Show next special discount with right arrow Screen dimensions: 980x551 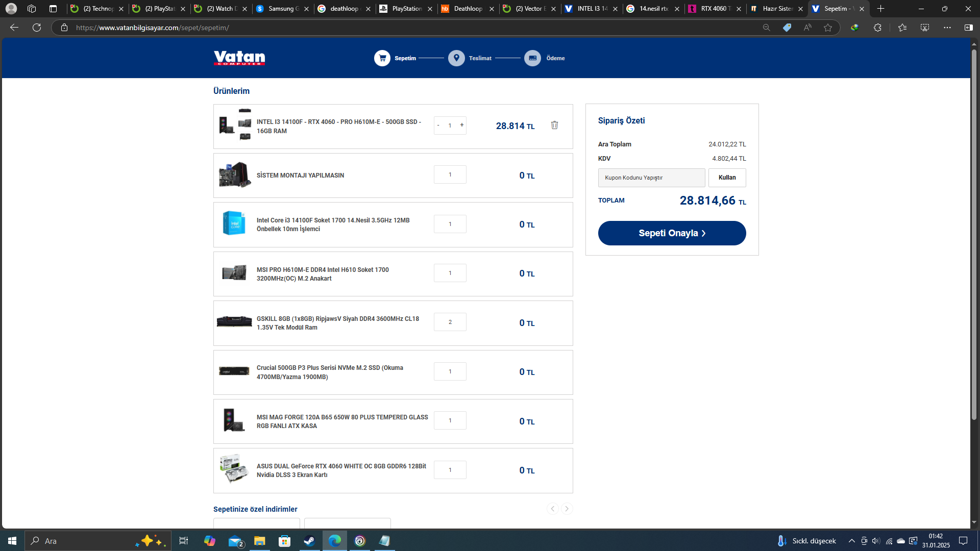coord(567,509)
